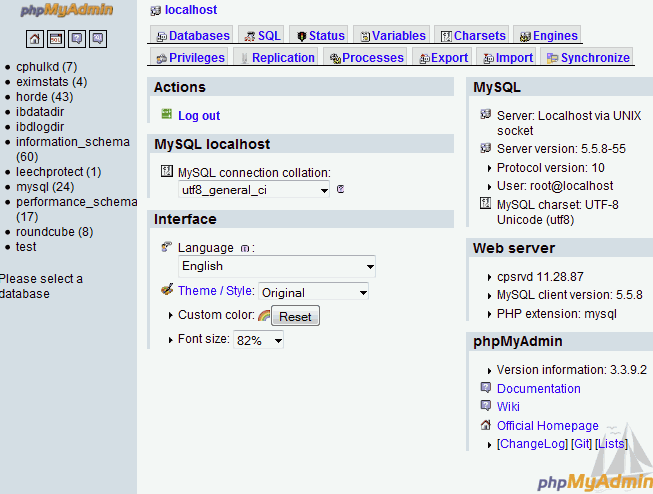The image size is (653, 494).
Task: Click the collation help icon beside utf8_general_ci
Action: click(340, 189)
